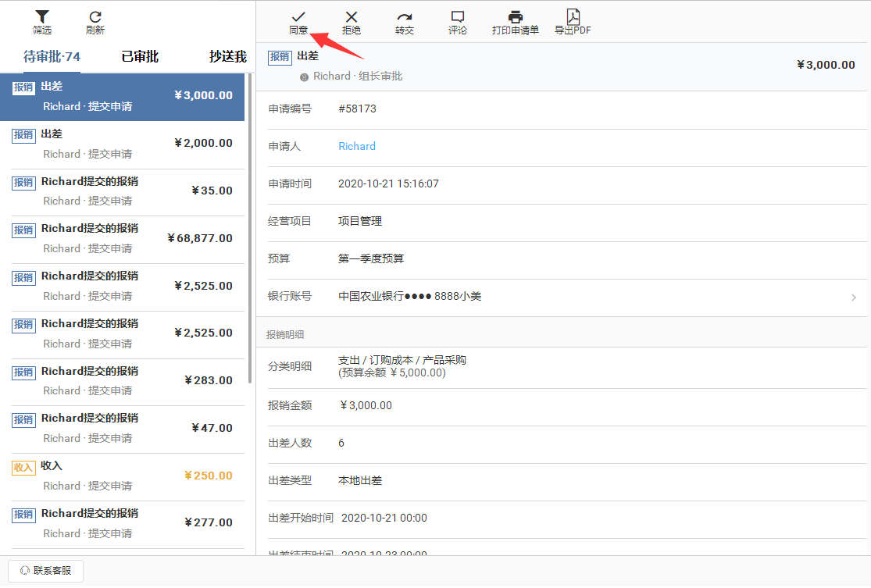Click the applicant link Richard
Screen dimensions: 871x588
click(x=357, y=146)
